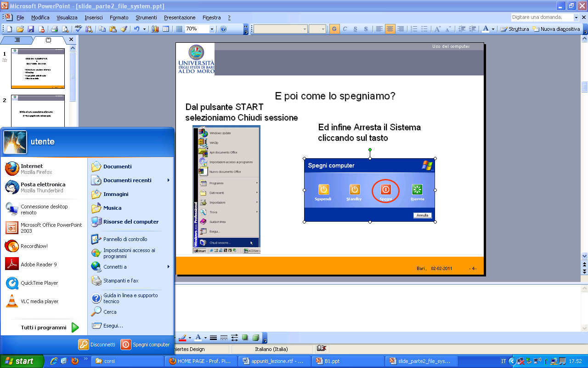Click the Windows start button
The image size is (588, 368).
(22, 361)
